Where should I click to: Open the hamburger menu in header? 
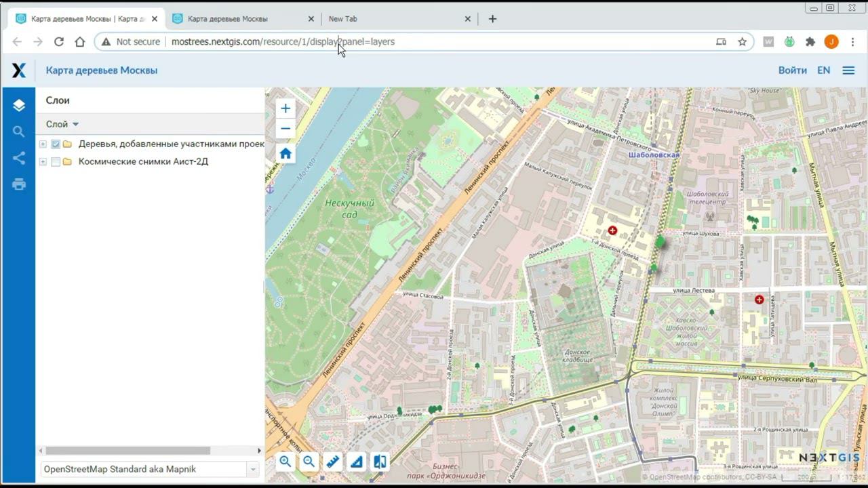[848, 70]
